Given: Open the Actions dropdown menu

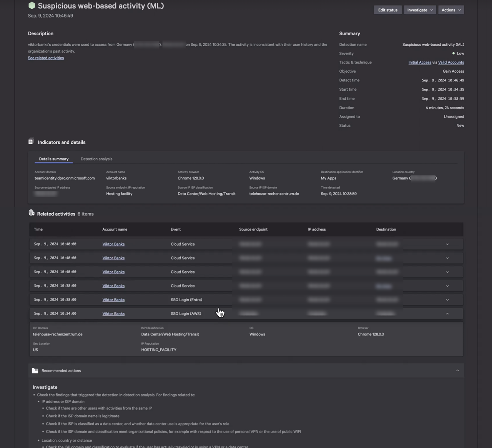Looking at the screenshot, I should coord(451,10).
